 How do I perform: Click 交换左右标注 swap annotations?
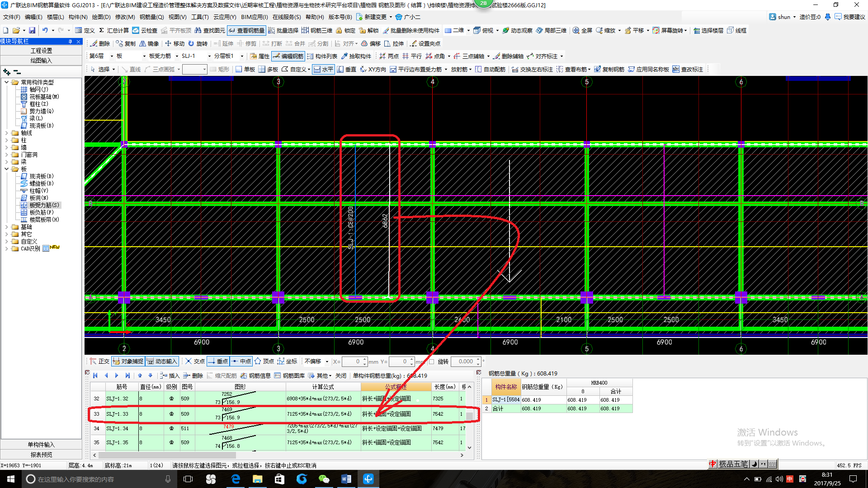[532, 69]
